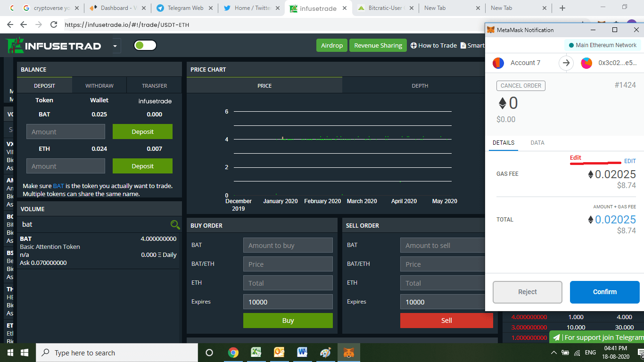644x362 pixels.
Task: Focus the sell order Expires field
Action: 443,302
